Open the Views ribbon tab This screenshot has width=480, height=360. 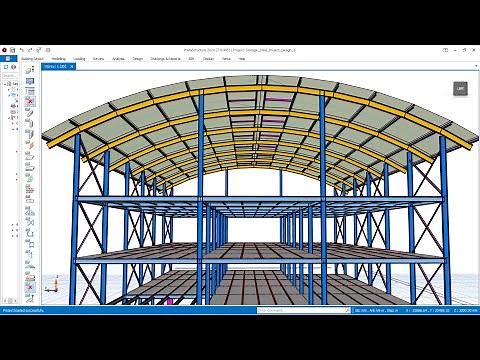(x=226, y=59)
